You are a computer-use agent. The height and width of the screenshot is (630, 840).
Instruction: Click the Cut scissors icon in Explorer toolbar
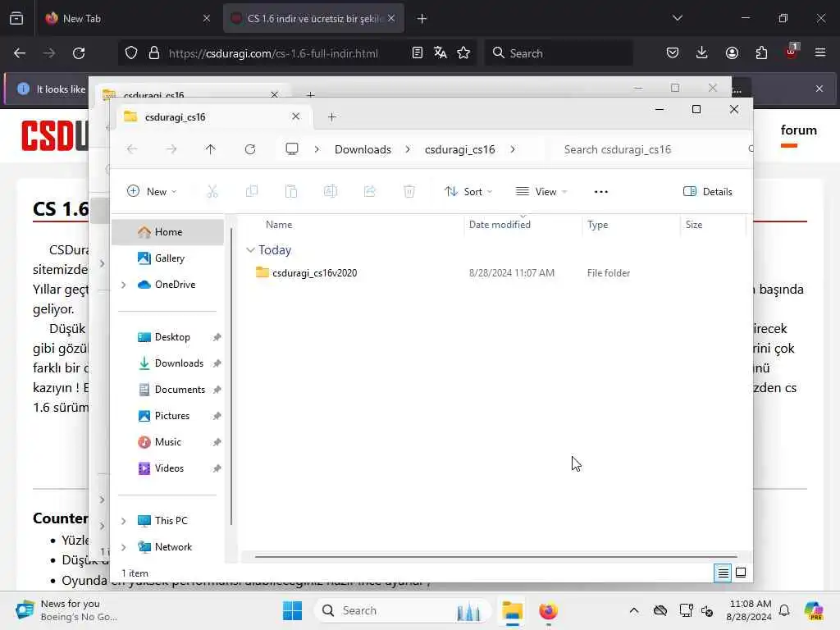[x=212, y=191]
